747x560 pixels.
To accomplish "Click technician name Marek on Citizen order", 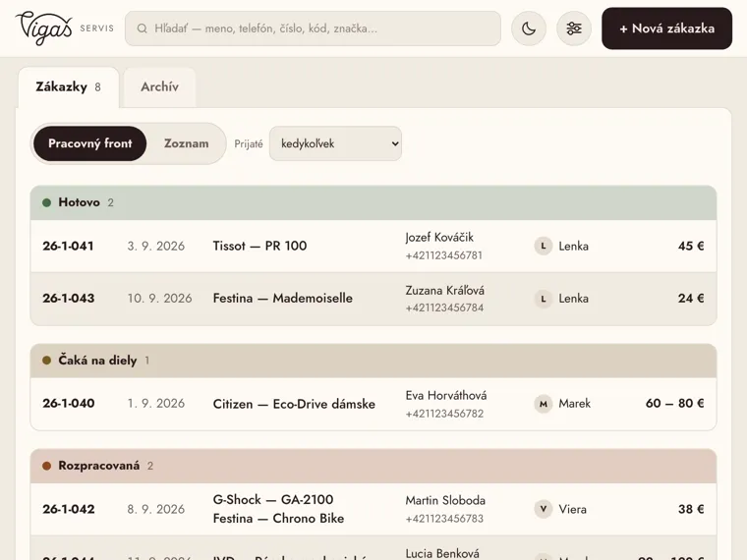I will [575, 404].
